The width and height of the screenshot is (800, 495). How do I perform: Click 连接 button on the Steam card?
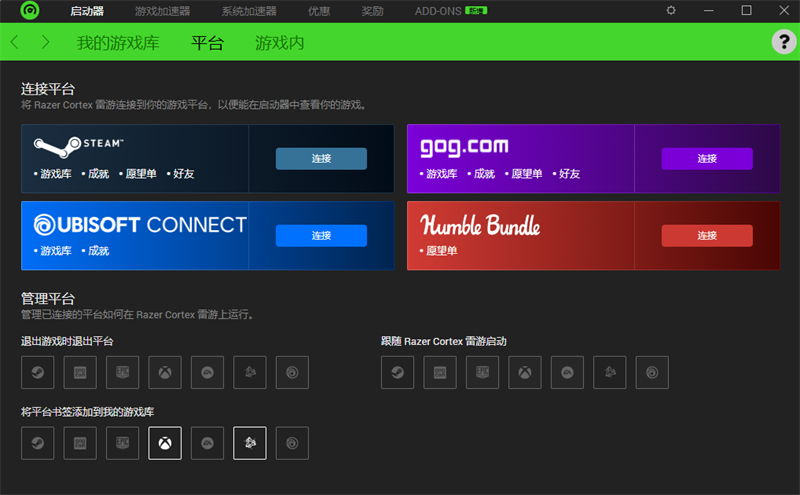click(321, 159)
